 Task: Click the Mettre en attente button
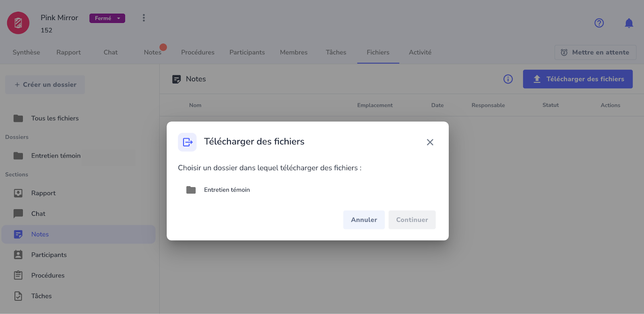(595, 52)
